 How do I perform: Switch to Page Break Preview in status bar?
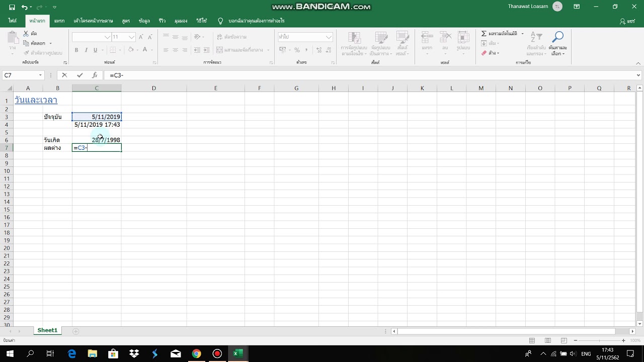[x=564, y=340]
